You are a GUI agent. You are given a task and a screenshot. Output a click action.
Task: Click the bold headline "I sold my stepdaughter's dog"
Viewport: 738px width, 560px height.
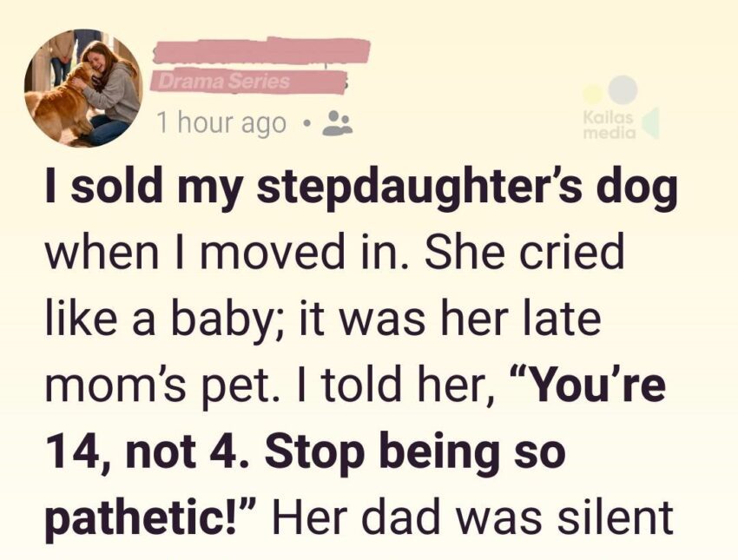pos(360,192)
